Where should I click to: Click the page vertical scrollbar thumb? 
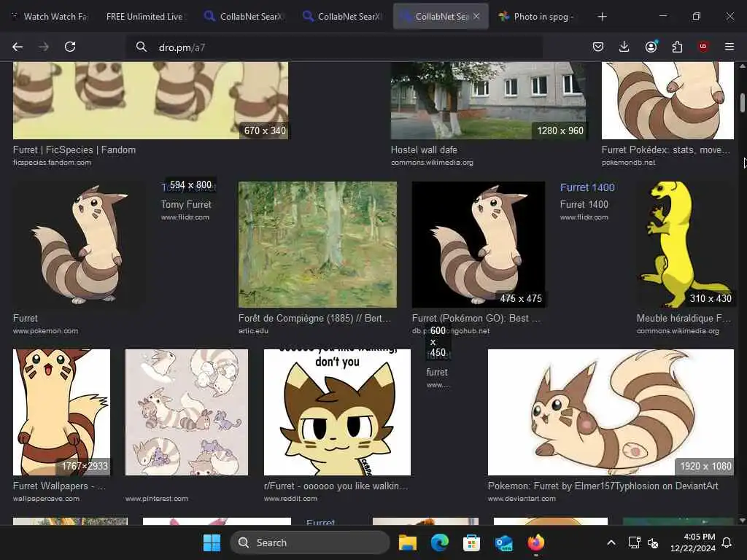[742, 104]
